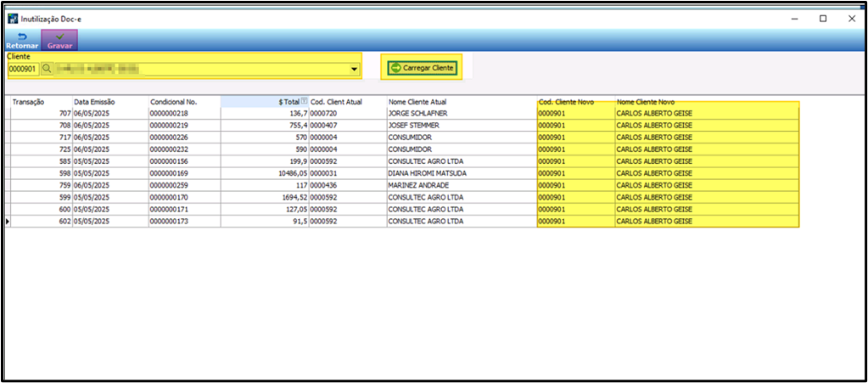Open client search via magnifier icon
The width and height of the screenshot is (868, 383).
[x=47, y=70]
